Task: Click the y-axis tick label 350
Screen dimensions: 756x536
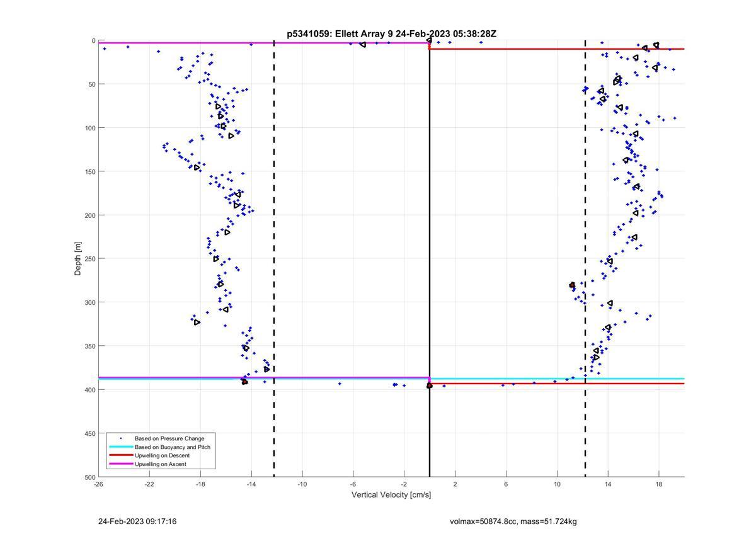Action: (90, 346)
